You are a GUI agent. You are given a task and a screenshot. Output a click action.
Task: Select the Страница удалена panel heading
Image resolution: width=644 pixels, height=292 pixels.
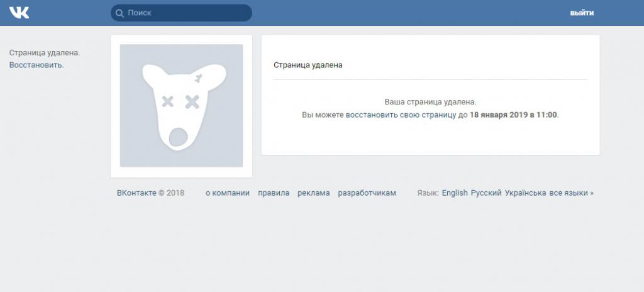(308, 65)
